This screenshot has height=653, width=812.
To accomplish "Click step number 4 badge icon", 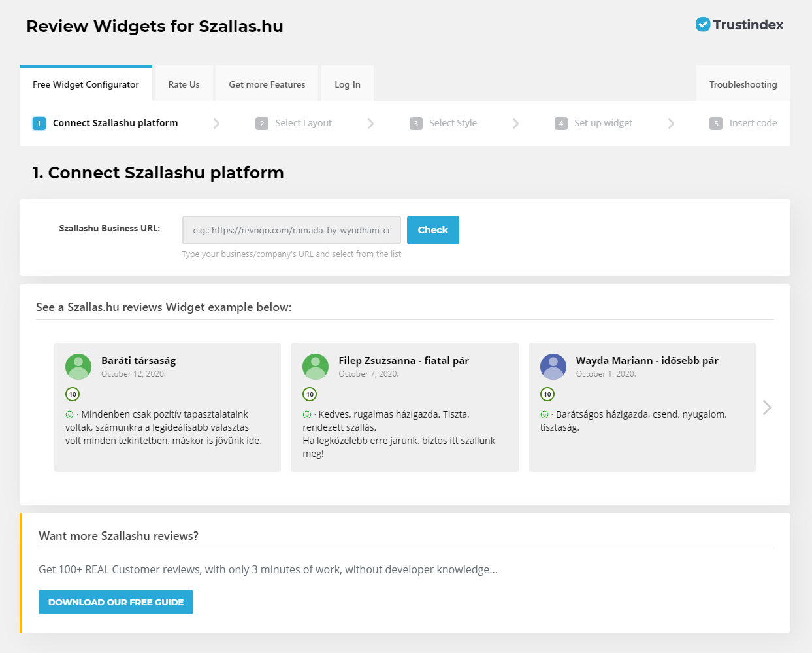I will (561, 123).
